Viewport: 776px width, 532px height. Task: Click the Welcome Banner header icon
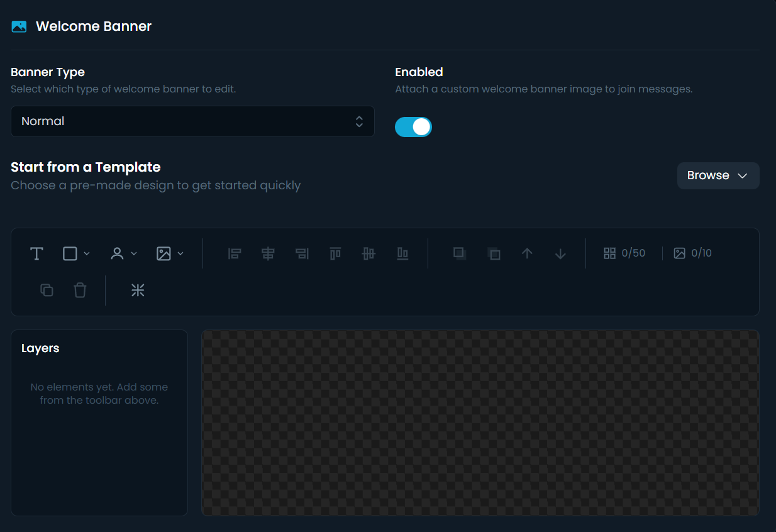(18, 26)
